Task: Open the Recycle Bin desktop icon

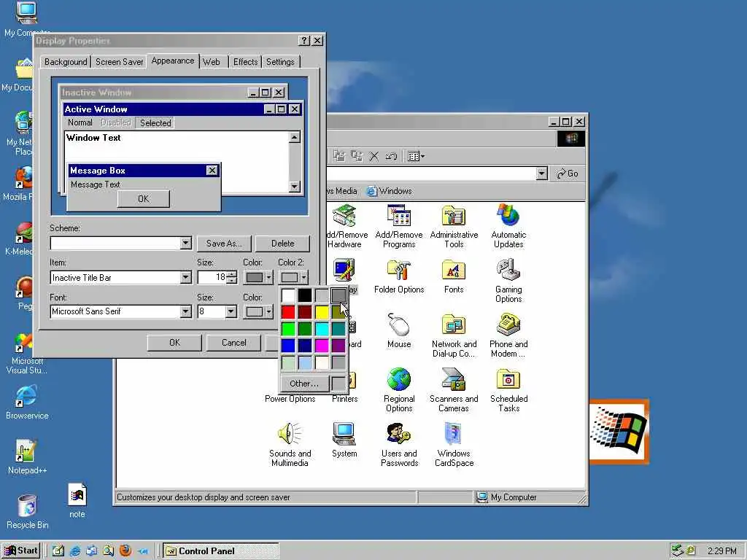Action: [27, 512]
